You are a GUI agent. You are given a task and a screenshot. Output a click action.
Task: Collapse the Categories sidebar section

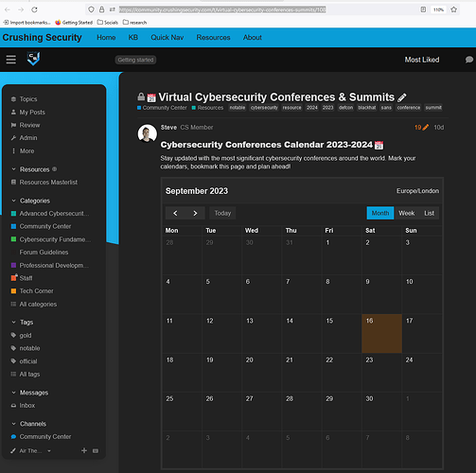click(x=14, y=201)
